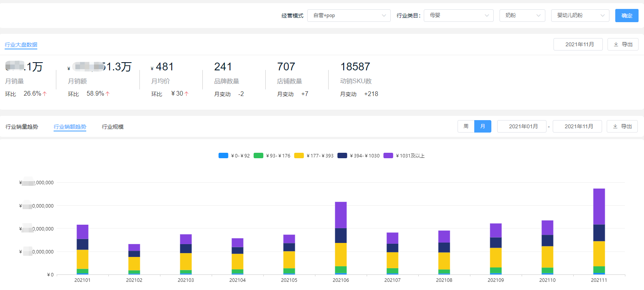Toggle the ¥93-¥176 green legend series
This screenshot has height=290, width=644.
(x=258, y=155)
